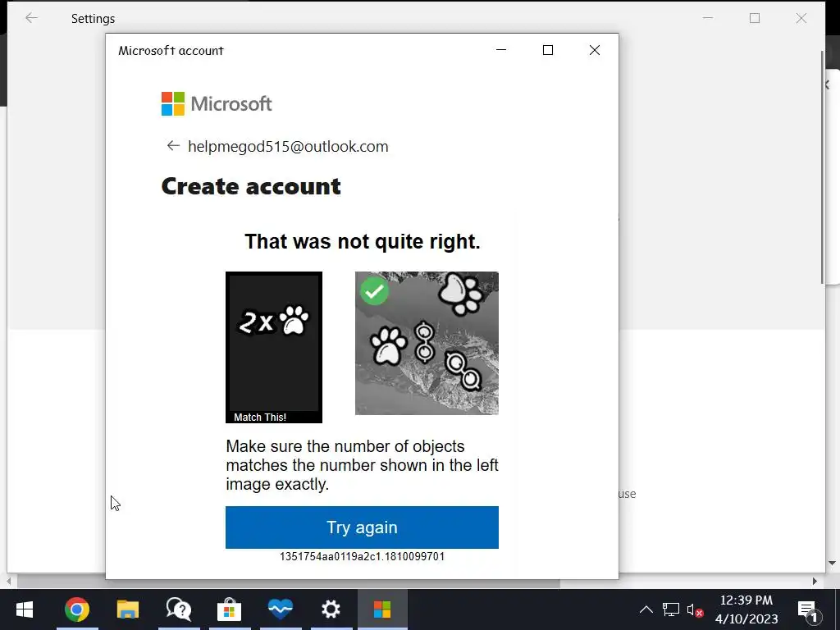Click Settings horizontal scrollbar right arrow
The width and height of the screenshot is (840, 630).
tap(815, 582)
